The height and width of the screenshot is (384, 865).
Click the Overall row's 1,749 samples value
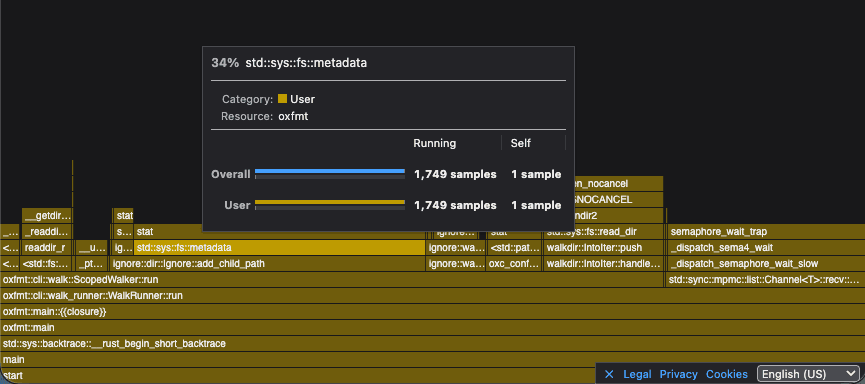coord(455,174)
